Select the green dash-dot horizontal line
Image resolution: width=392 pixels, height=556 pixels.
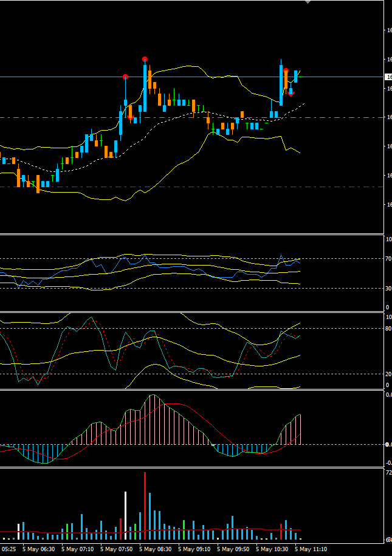[x=192, y=117]
